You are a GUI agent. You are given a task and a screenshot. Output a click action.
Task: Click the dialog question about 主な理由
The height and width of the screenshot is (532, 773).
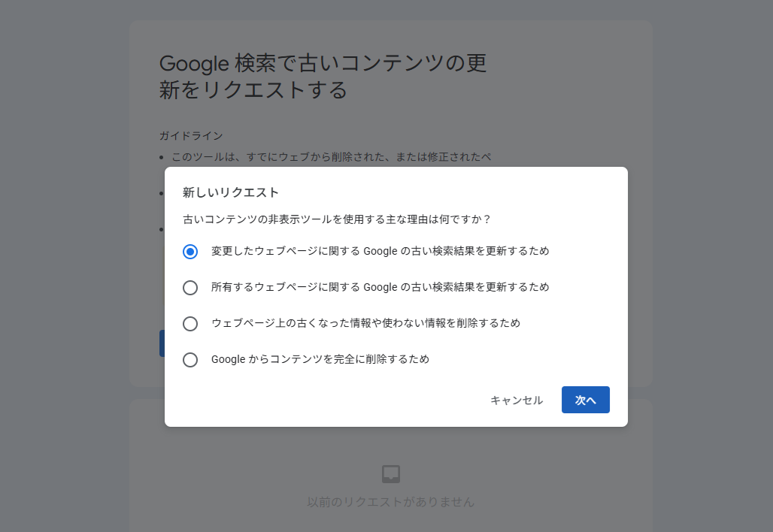[337, 219]
